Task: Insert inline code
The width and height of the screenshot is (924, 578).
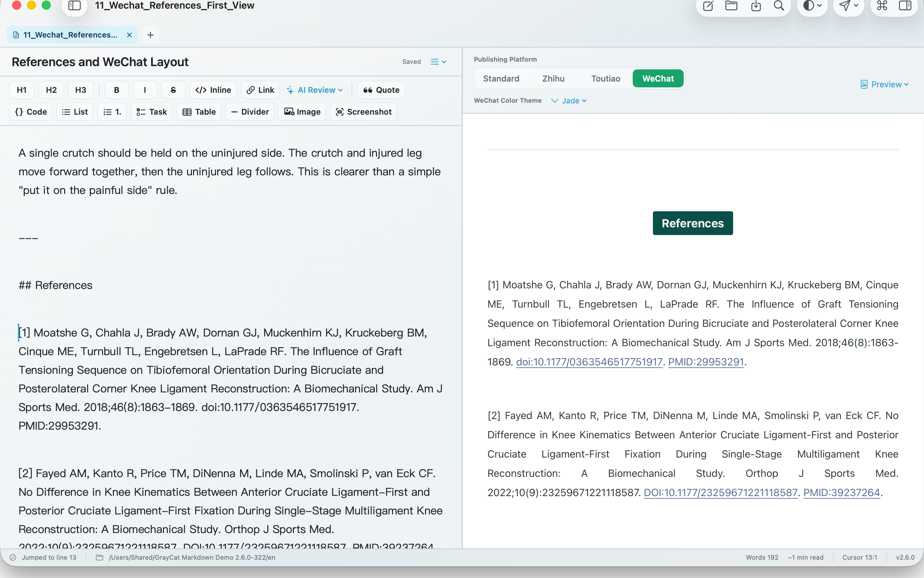Action: 213,90
